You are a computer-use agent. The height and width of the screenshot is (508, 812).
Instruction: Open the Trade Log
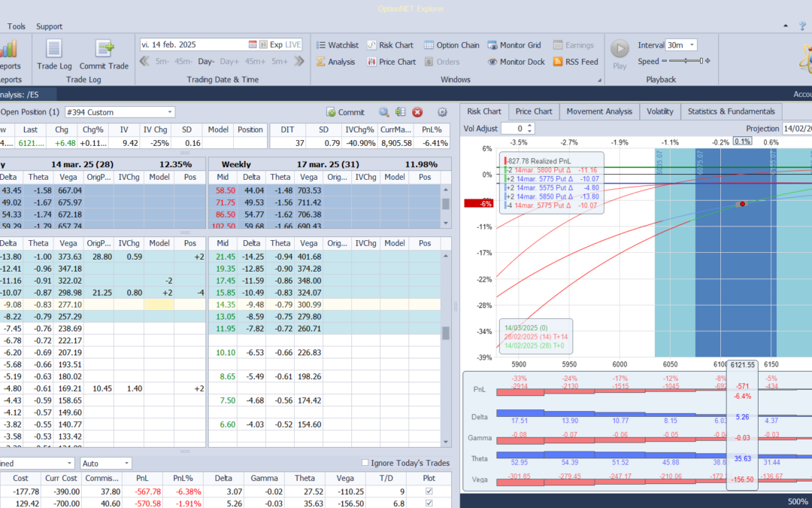click(x=53, y=54)
